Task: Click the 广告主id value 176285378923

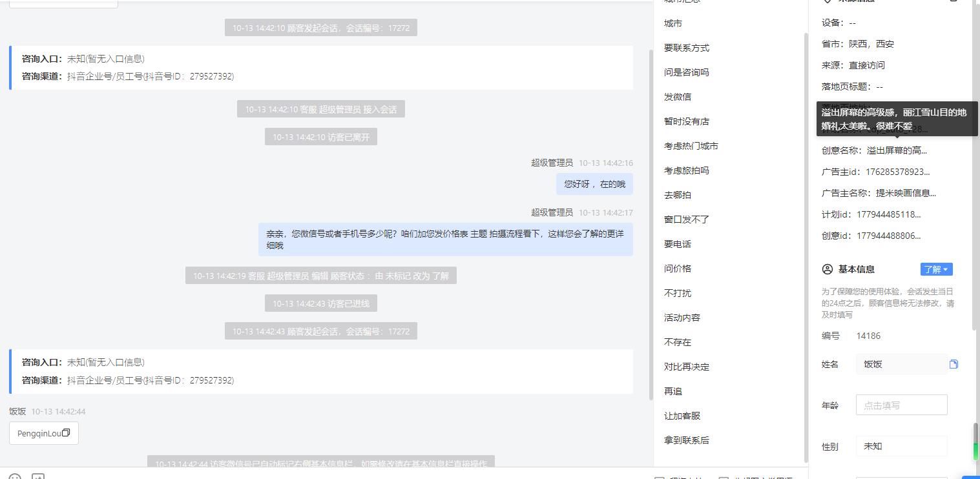Action: pyautogui.click(x=897, y=172)
